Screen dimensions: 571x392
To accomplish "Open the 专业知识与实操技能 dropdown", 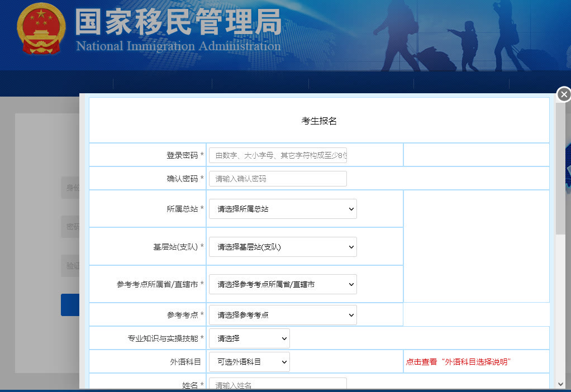I will click(249, 338).
